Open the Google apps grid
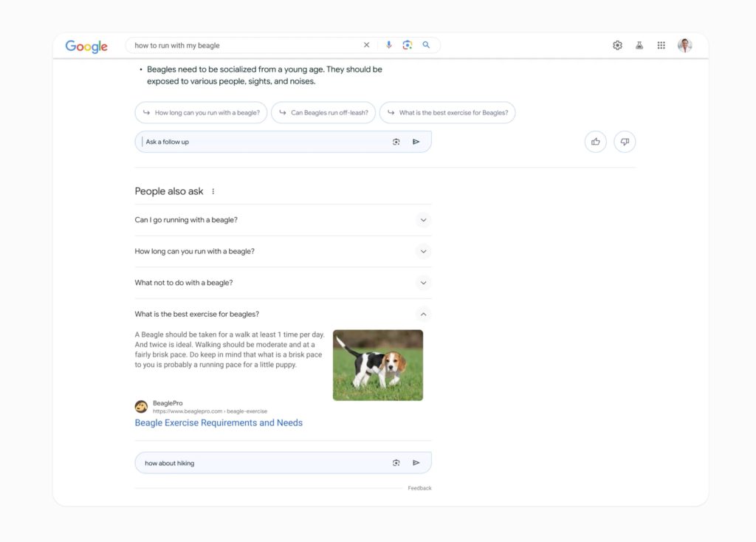The width and height of the screenshot is (756, 542). pos(661,45)
